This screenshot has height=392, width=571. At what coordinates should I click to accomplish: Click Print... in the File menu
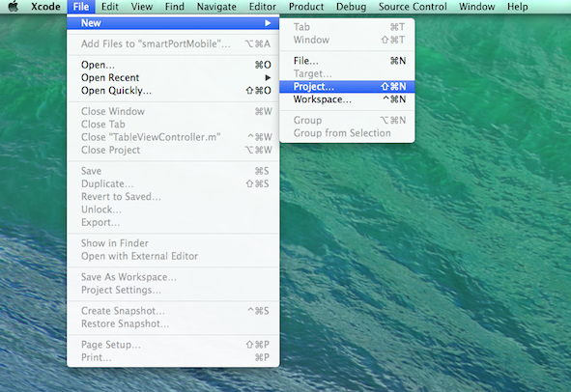173,358
